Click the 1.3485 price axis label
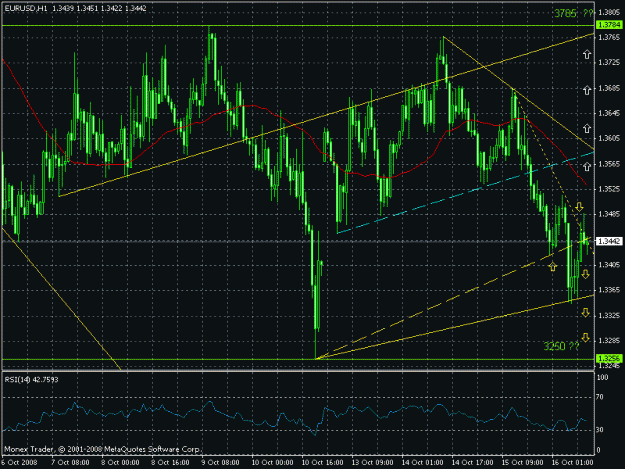The height and width of the screenshot is (469, 625). point(609,214)
